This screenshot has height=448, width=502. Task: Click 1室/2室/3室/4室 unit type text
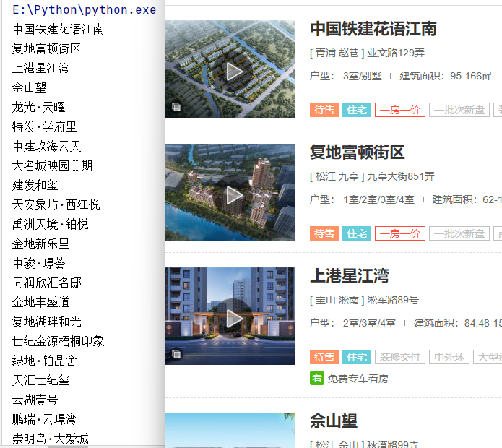pos(378,200)
